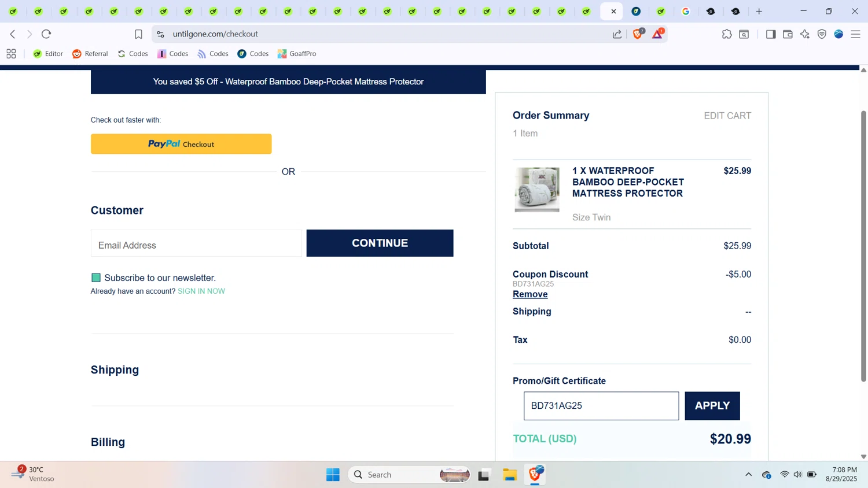Image resolution: width=868 pixels, height=488 pixels.
Task: Click the coupon code BD731AG25 label
Action: (533, 284)
